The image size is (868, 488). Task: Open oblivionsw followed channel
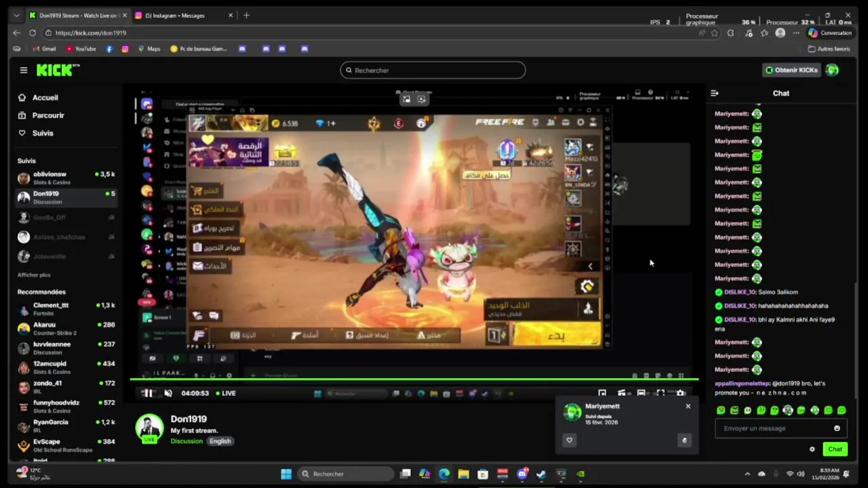(x=66, y=178)
